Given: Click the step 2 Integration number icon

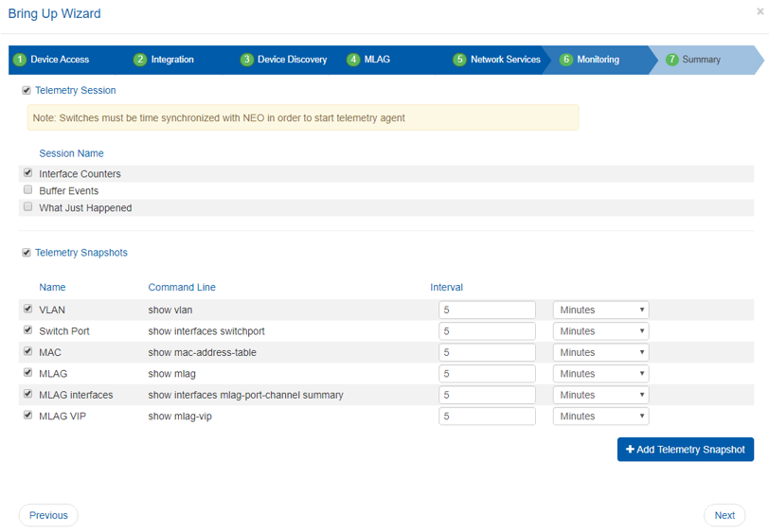Looking at the screenshot, I should pos(140,60).
